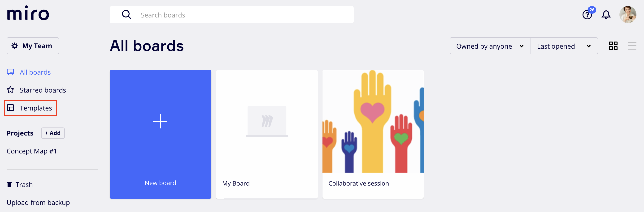Open the user profile avatar

pos(627,15)
